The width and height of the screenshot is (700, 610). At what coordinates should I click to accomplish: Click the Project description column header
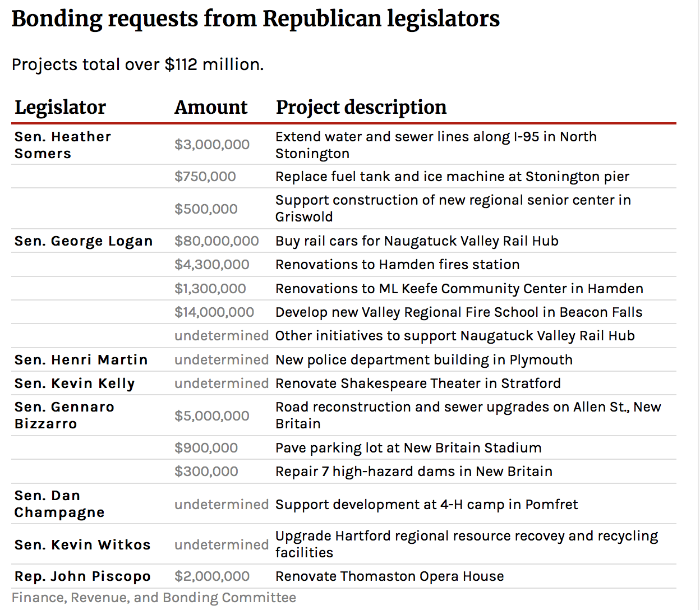coord(361,107)
